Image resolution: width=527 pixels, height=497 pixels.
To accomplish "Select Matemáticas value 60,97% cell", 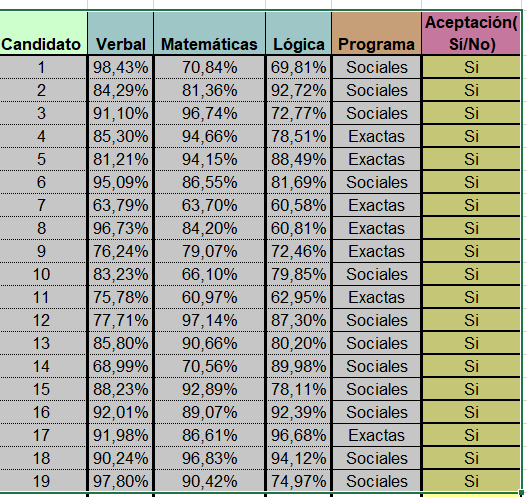I will (x=209, y=297).
